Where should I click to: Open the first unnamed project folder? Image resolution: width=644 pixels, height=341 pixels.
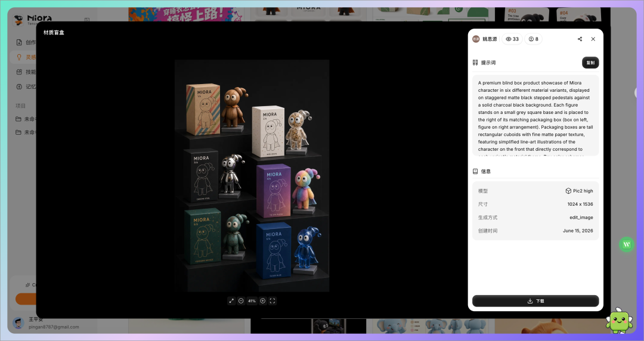tap(26, 119)
